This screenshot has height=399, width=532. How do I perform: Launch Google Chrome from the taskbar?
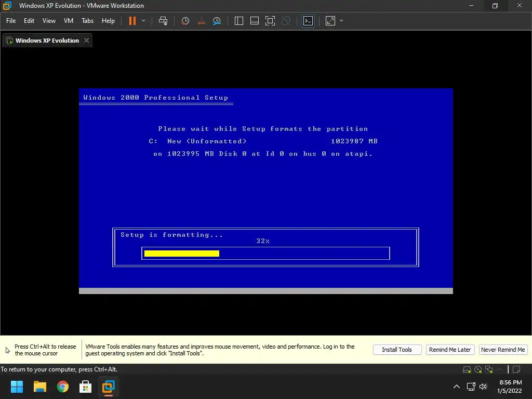click(63, 387)
